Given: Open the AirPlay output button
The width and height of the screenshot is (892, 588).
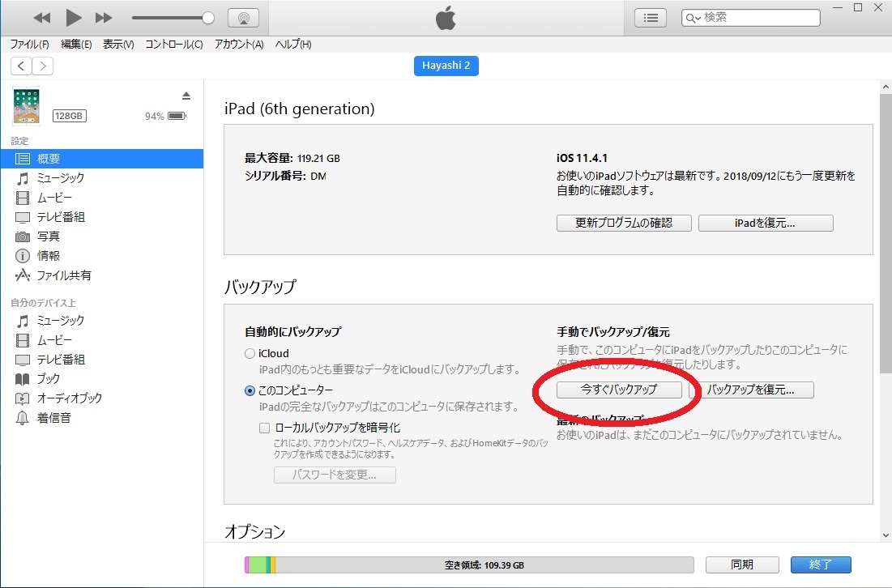Looking at the screenshot, I should point(244,18).
